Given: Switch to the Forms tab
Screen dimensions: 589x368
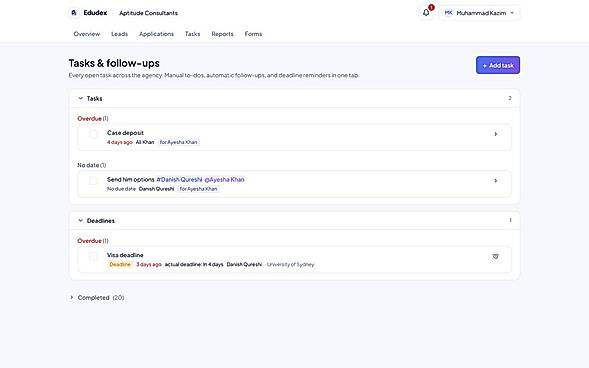Looking at the screenshot, I should [253, 34].
